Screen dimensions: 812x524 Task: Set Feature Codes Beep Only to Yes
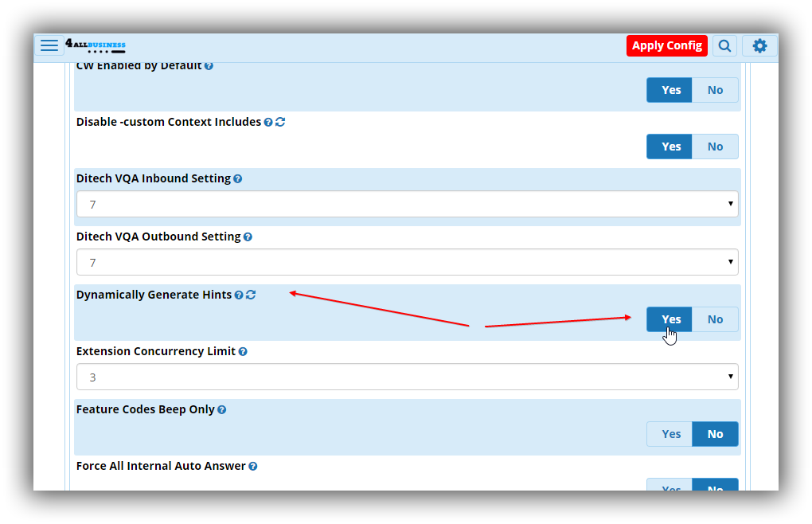(670, 434)
